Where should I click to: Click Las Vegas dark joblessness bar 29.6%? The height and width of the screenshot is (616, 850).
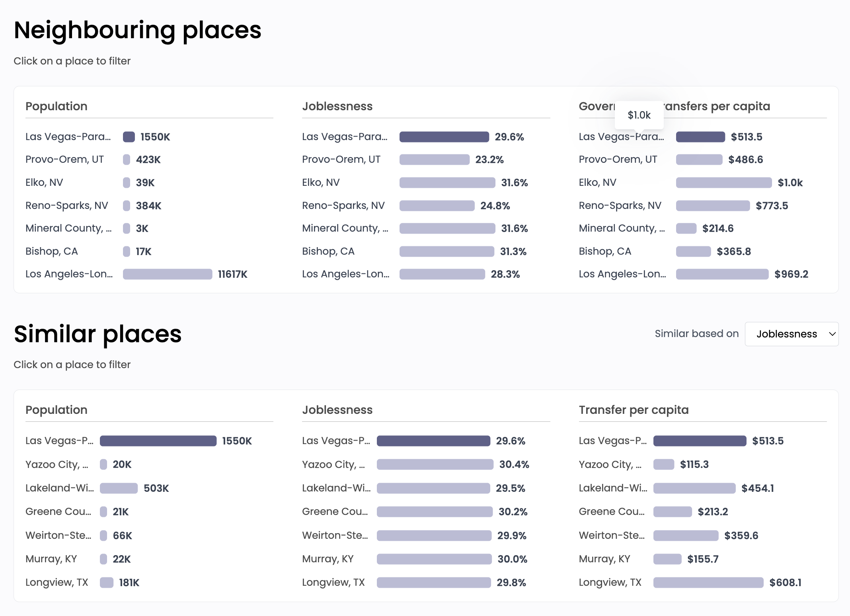point(444,137)
